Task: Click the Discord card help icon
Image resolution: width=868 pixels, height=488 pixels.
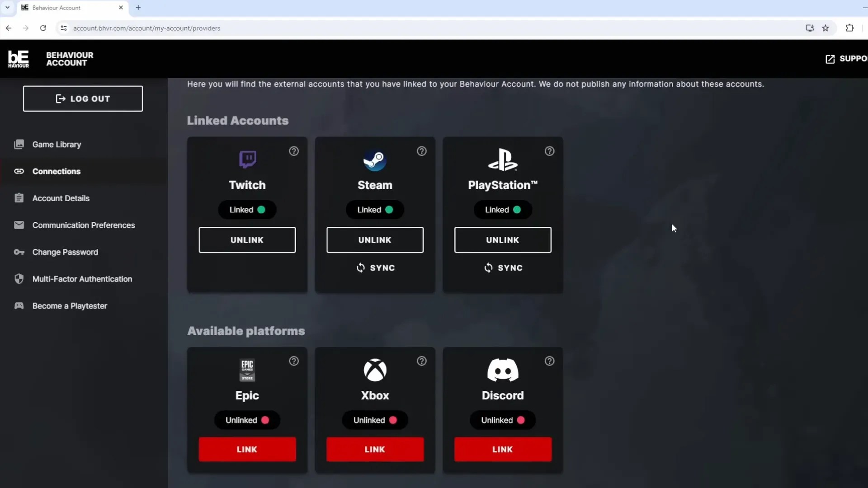Action: point(549,361)
